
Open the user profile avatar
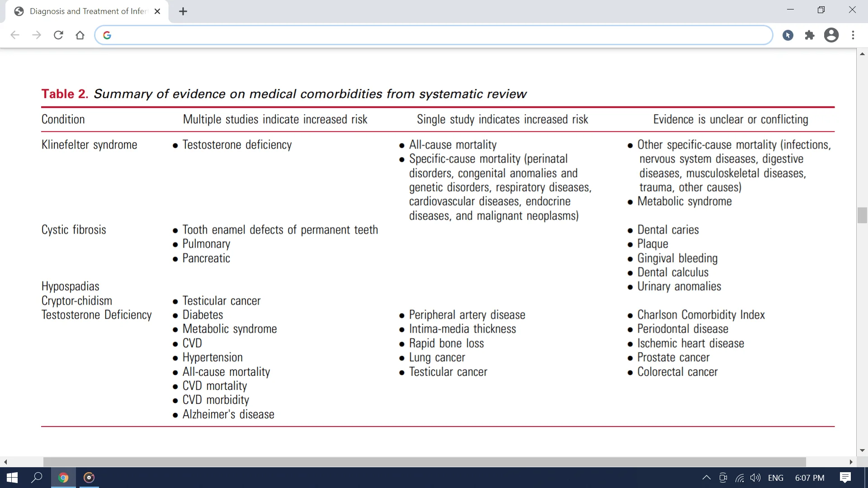pos(831,35)
